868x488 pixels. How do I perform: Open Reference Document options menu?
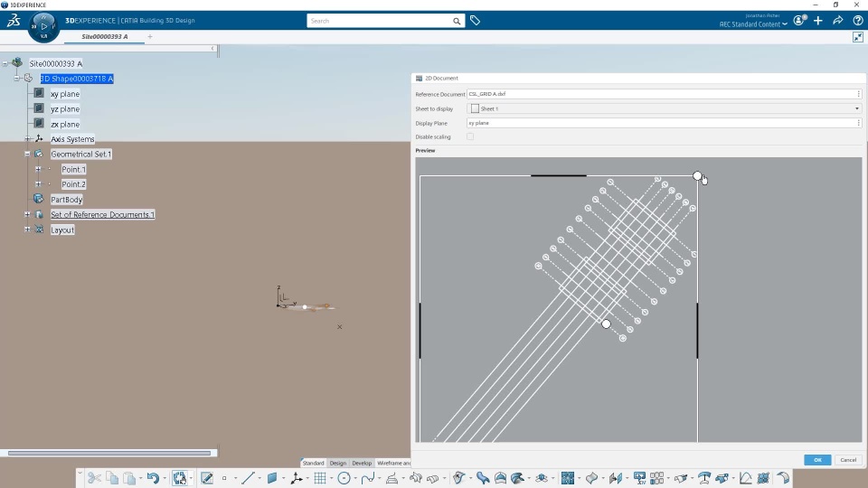coord(859,94)
